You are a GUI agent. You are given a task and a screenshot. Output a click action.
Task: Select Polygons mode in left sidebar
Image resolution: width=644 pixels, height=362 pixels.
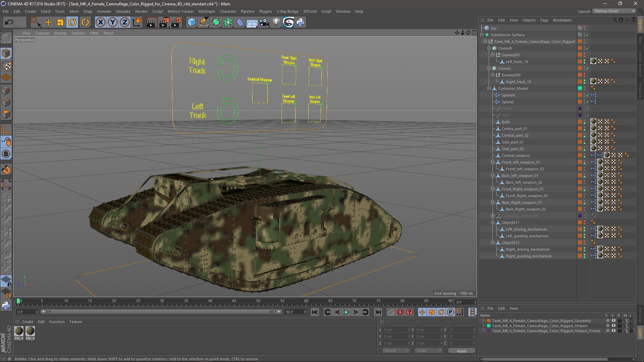point(6,114)
